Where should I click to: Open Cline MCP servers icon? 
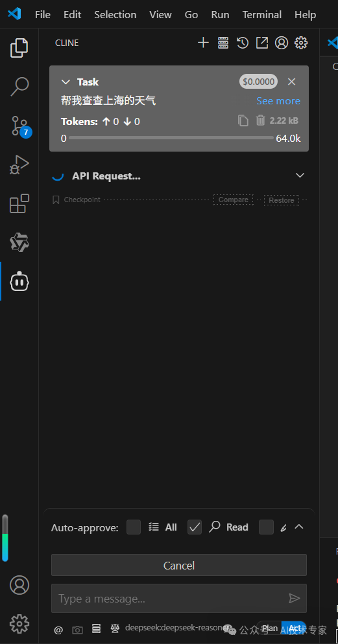[223, 43]
